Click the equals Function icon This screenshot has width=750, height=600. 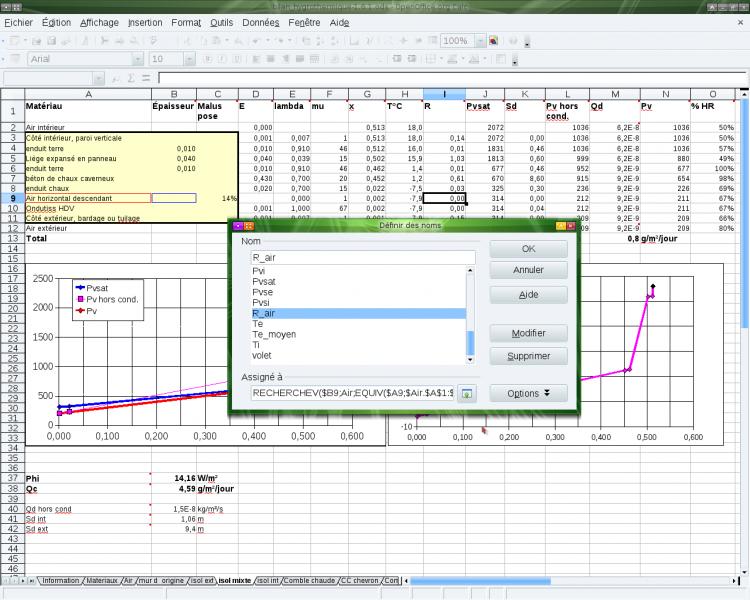(146, 78)
